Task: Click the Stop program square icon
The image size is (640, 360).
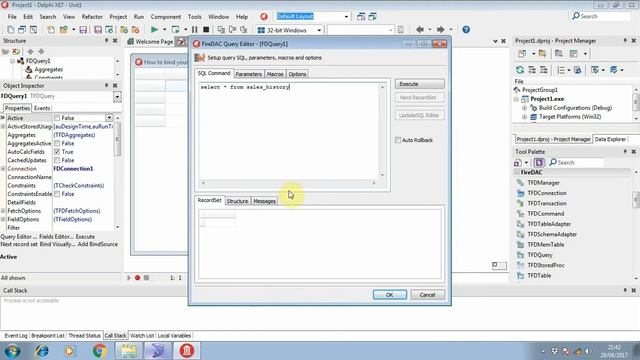Action: (x=206, y=30)
